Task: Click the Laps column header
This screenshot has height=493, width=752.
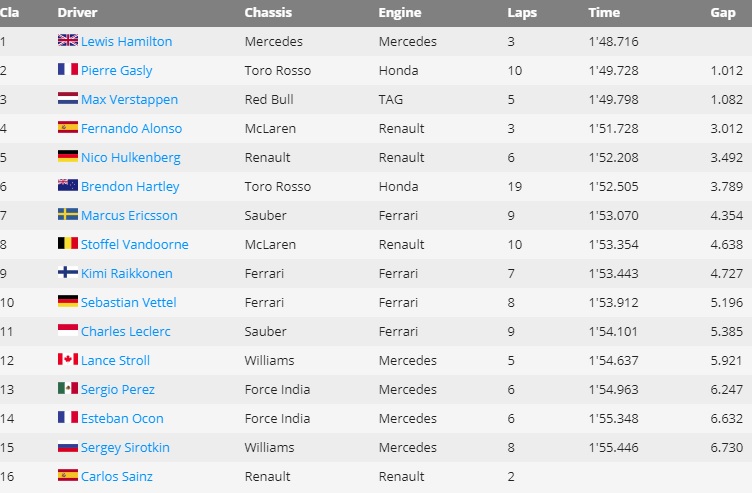Action: [x=522, y=13]
